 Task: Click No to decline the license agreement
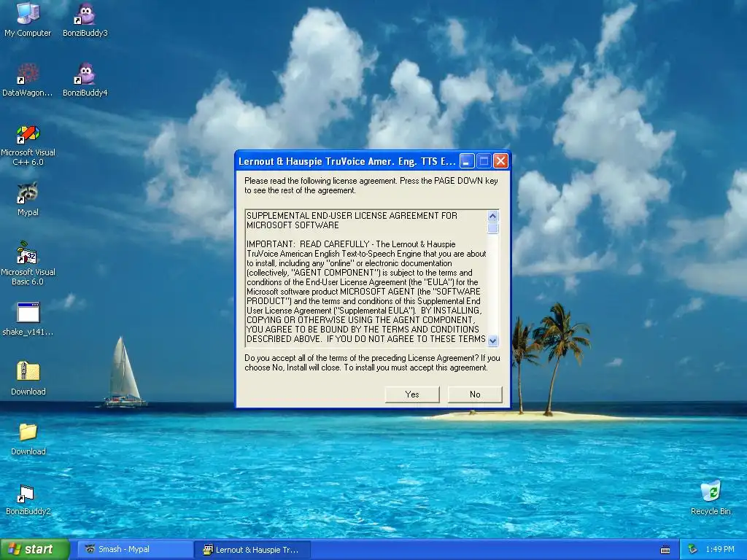pos(475,394)
